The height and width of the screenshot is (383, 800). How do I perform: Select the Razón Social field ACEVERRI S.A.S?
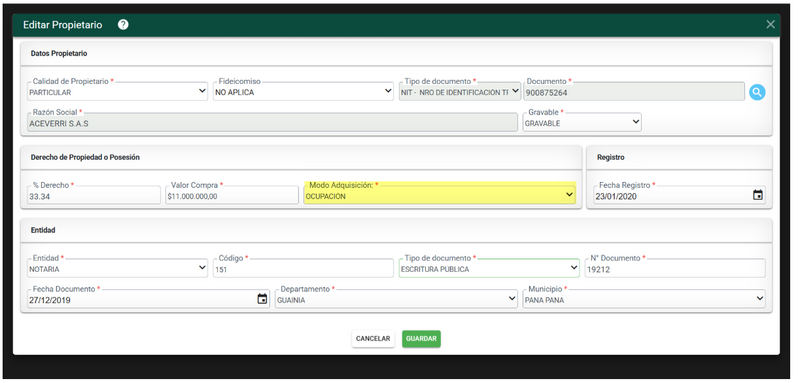272,123
